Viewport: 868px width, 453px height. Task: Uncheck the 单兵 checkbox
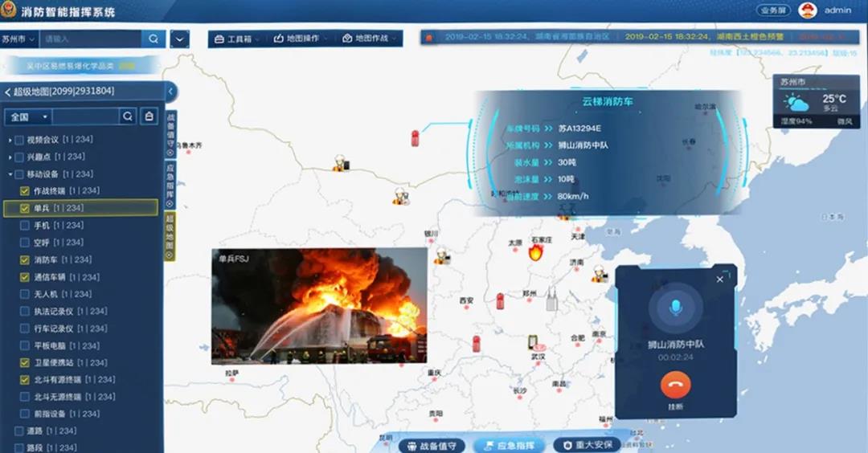(x=25, y=209)
